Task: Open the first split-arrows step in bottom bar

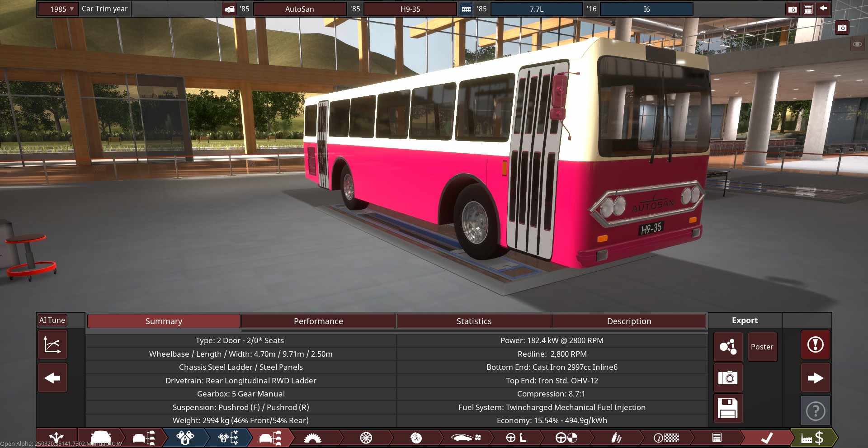Action: point(56,438)
